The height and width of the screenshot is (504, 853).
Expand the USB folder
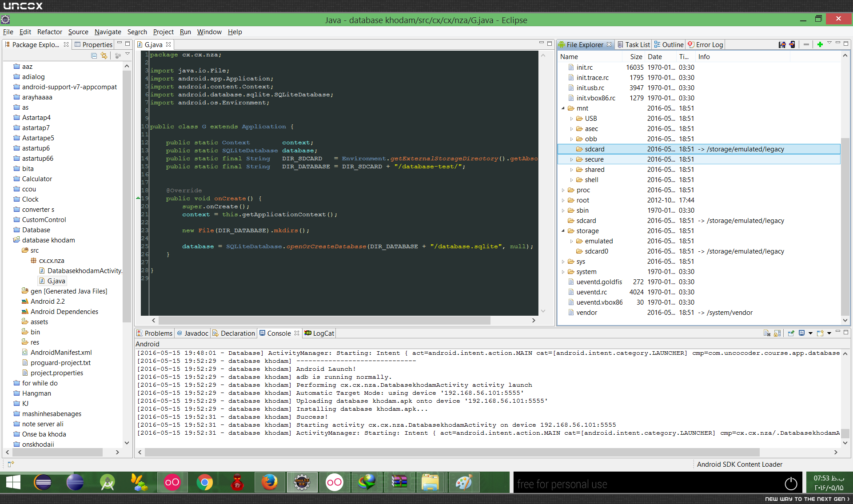coord(571,119)
